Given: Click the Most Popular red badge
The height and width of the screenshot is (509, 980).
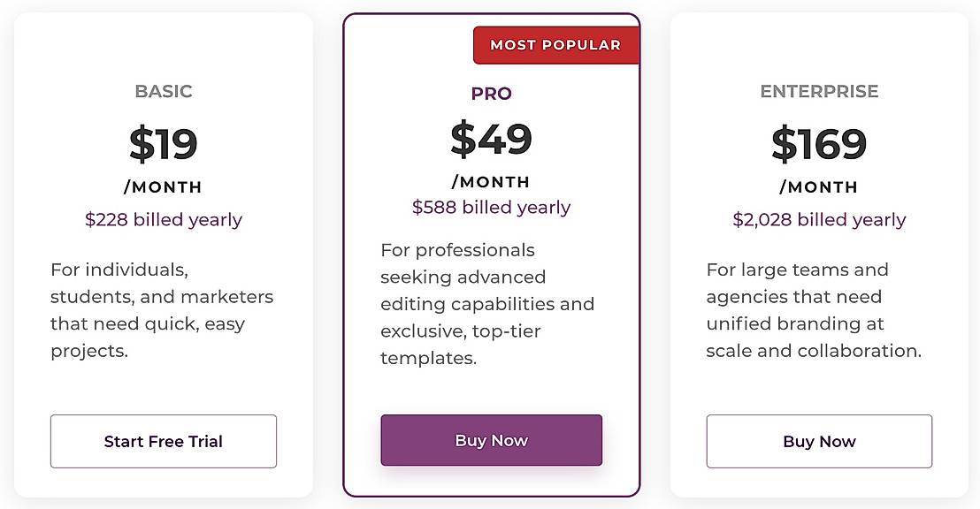Looking at the screenshot, I should [x=555, y=45].
